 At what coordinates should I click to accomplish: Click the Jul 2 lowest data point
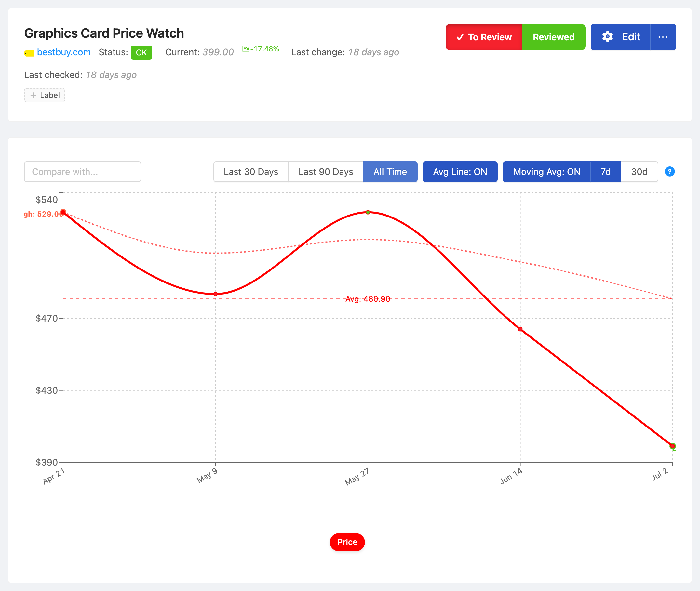(x=672, y=446)
